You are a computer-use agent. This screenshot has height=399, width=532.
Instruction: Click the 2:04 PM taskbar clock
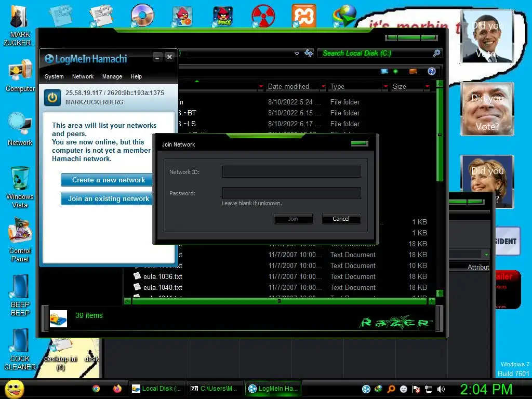click(486, 389)
